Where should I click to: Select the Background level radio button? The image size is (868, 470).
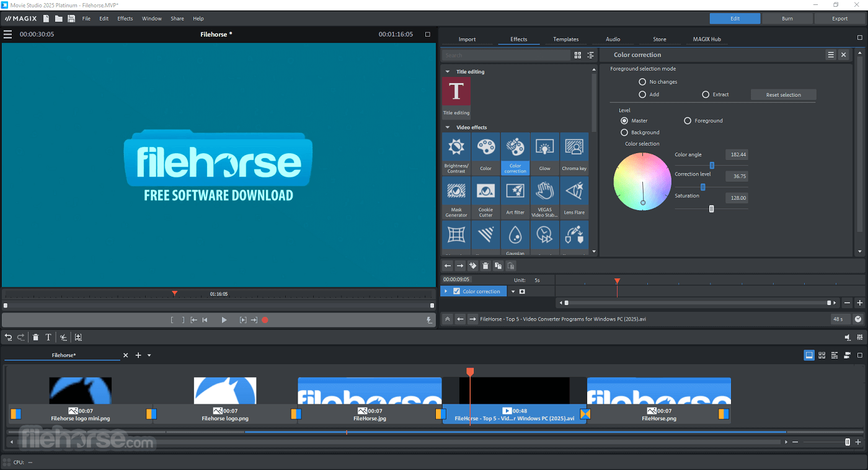tap(624, 132)
